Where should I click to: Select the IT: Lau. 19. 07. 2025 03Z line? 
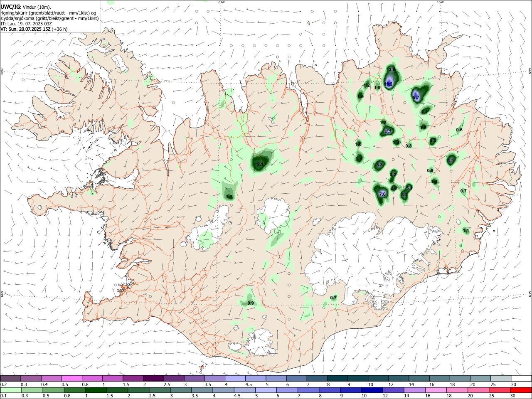[x=26, y=24]
